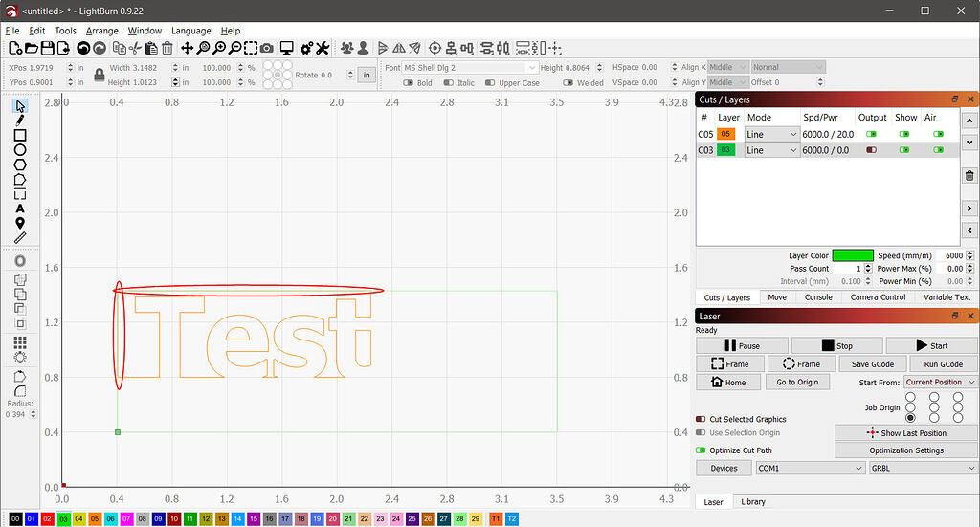980x527 pixels.
Task: Turn off Optimize Cut Path
Action: point(702,450)
